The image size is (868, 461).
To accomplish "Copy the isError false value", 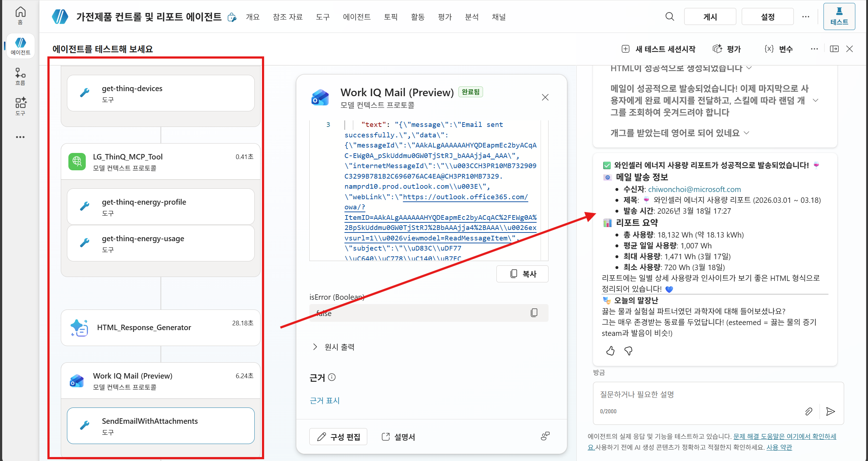I will 534,313.
